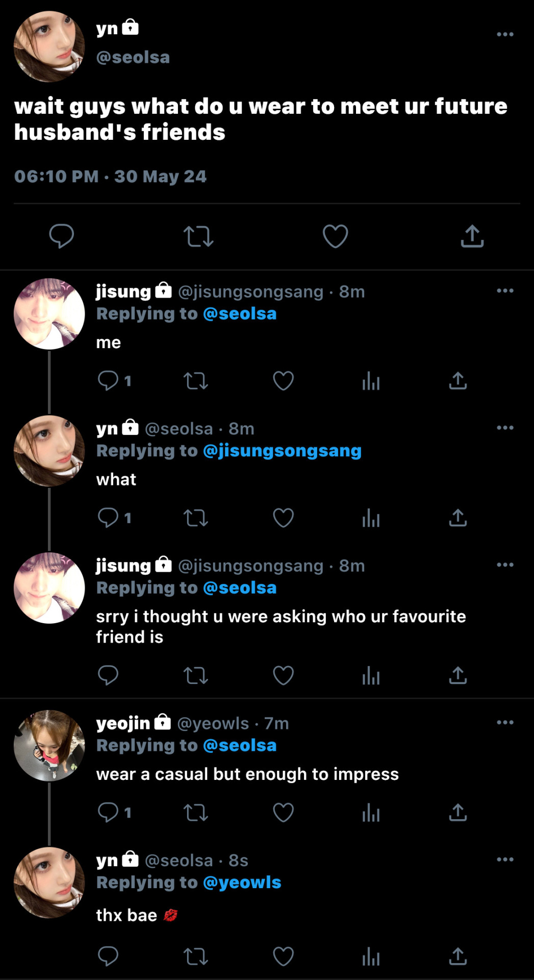The height and width of the screenshot is (980, 534).
Task: View analytics for yeojin's casual outfit reply
Action: click(371, 813)
